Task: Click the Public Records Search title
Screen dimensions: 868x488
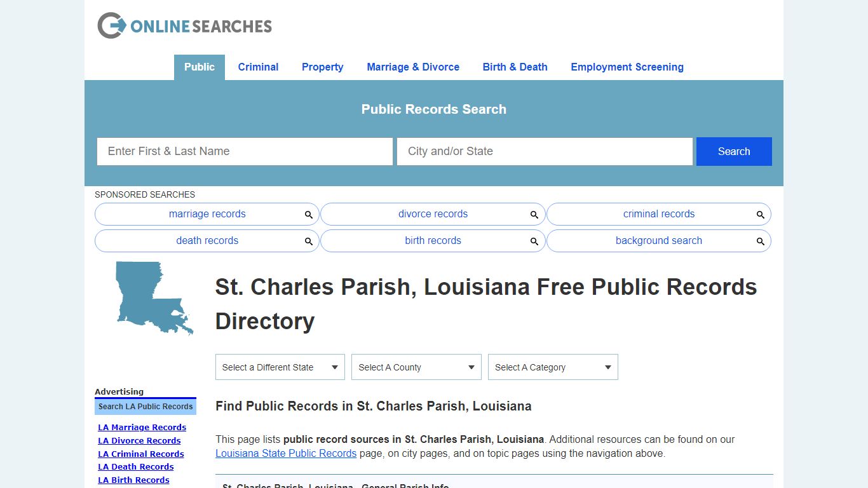Action: tap(434, 109)
